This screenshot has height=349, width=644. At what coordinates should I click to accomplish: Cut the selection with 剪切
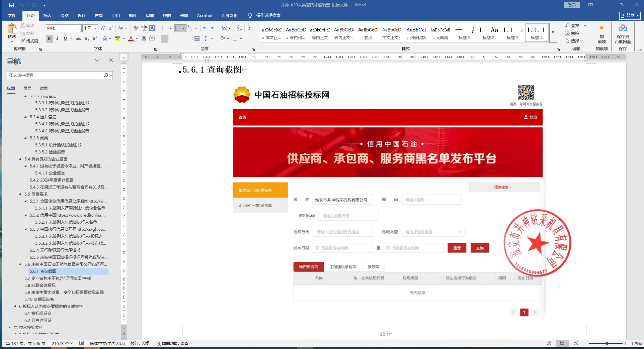coord(27,25)
